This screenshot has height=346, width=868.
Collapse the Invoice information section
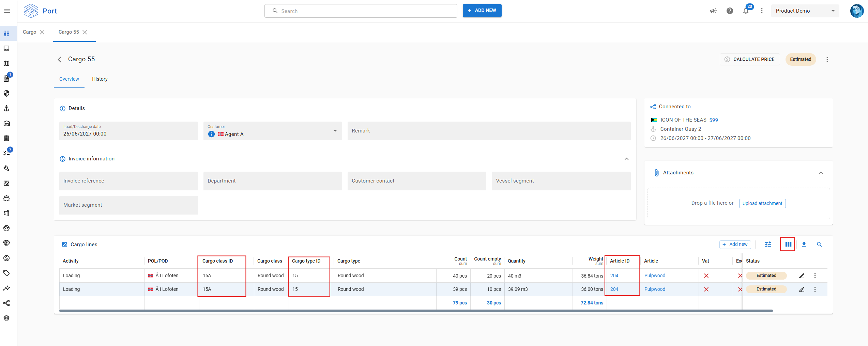coord(626,159)
